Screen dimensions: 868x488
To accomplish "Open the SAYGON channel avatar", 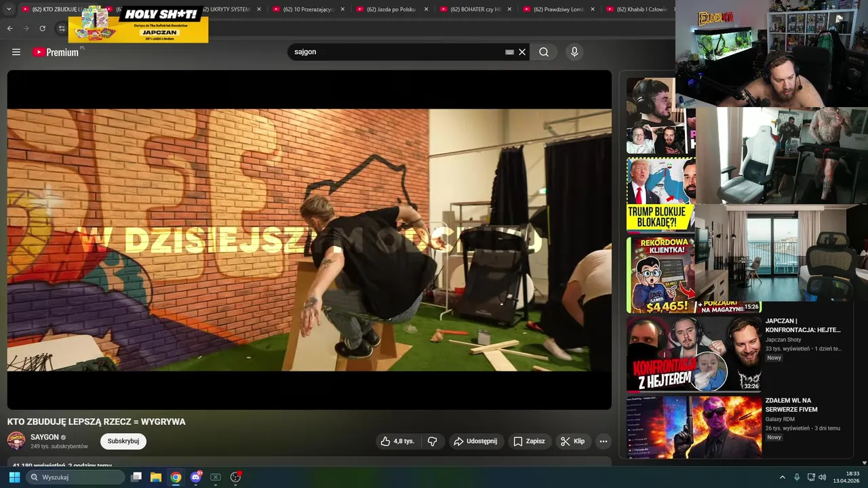I will (16, 441).
